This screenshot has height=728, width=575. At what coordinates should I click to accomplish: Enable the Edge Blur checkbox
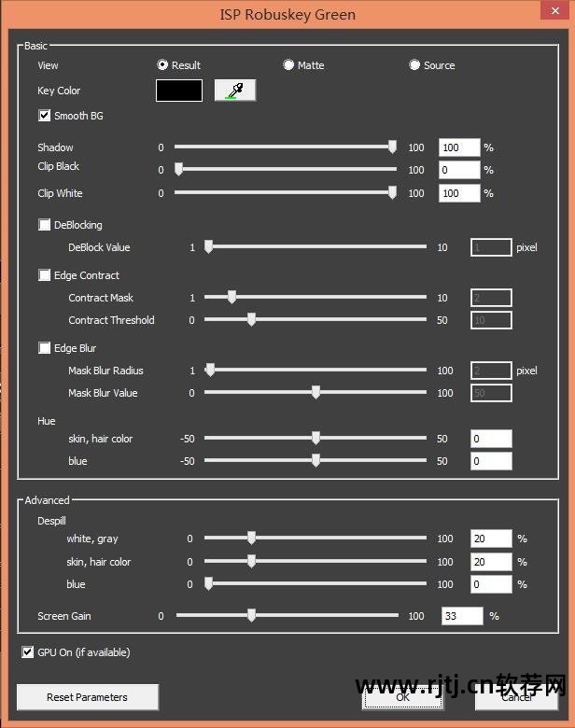[x=44, y=348]
